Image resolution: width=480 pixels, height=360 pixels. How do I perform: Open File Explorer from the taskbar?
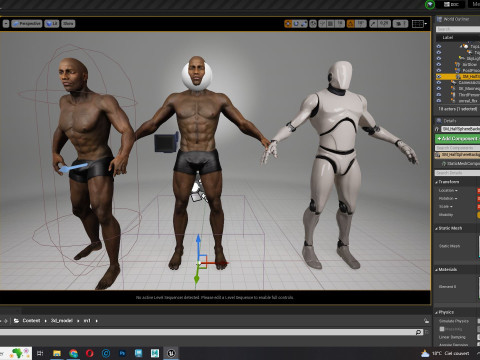tap(57, 353)
